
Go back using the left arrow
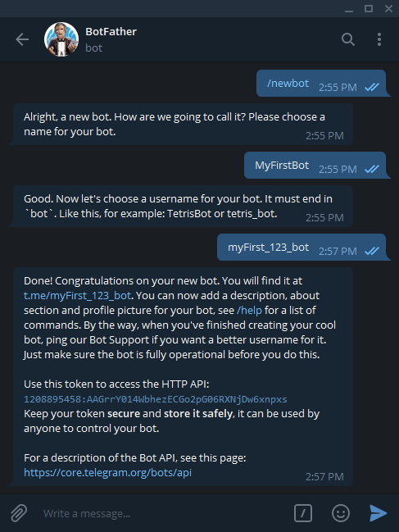click(x=22, y=39)
